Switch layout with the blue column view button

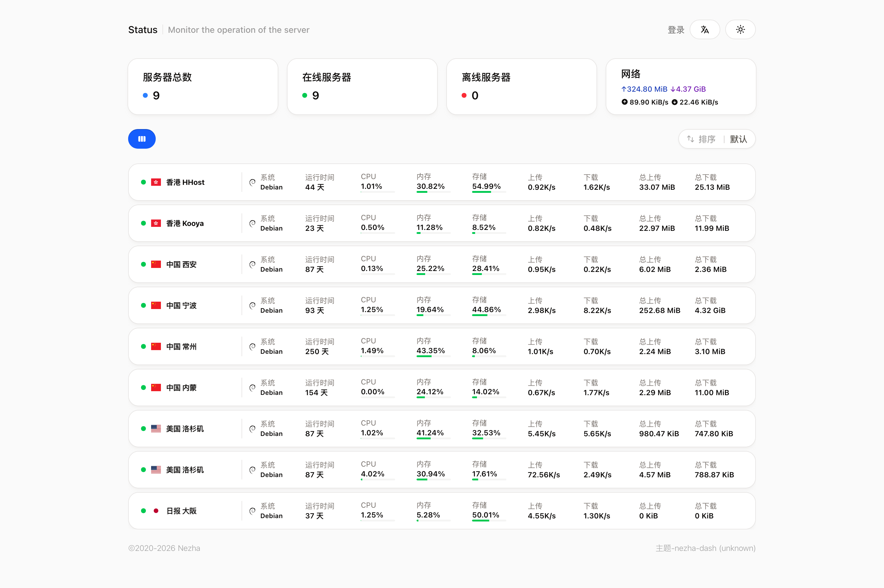pos(142,139)
